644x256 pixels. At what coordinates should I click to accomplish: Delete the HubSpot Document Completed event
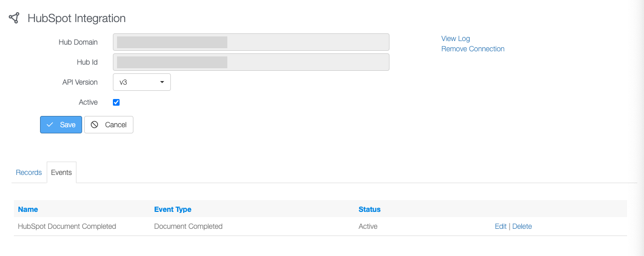tap(522, 226)
